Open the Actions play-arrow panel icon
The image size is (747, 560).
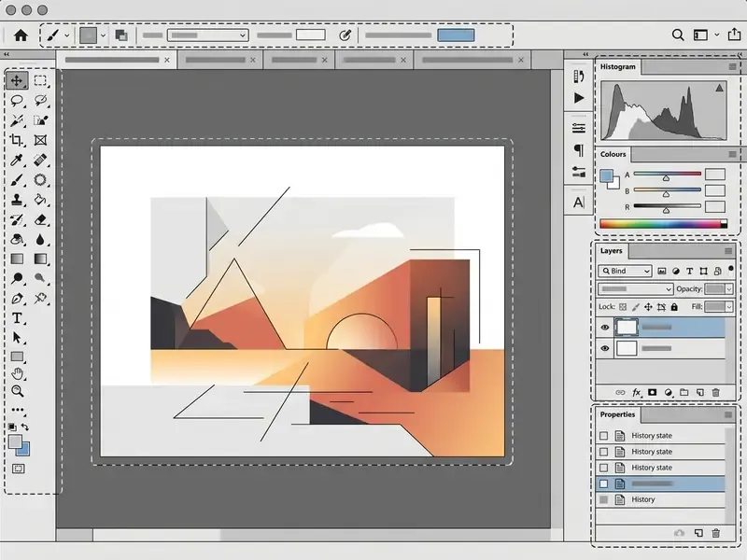tap(579, 98)
